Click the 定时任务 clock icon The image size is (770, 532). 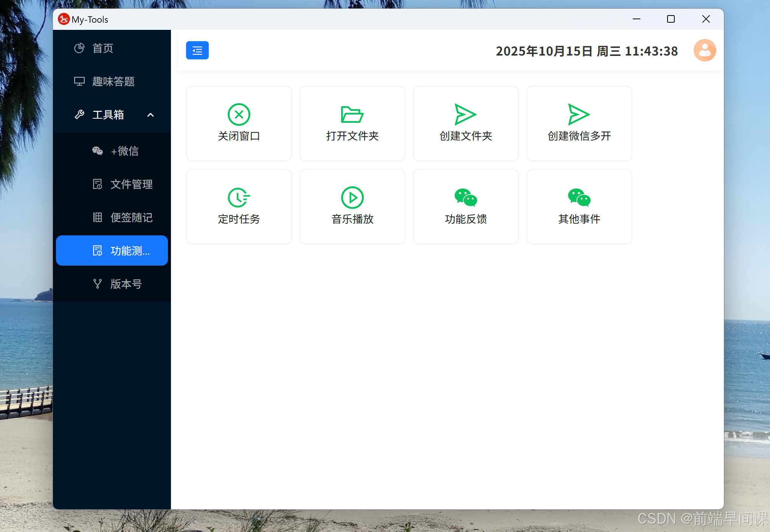click(x=239, y=198)
